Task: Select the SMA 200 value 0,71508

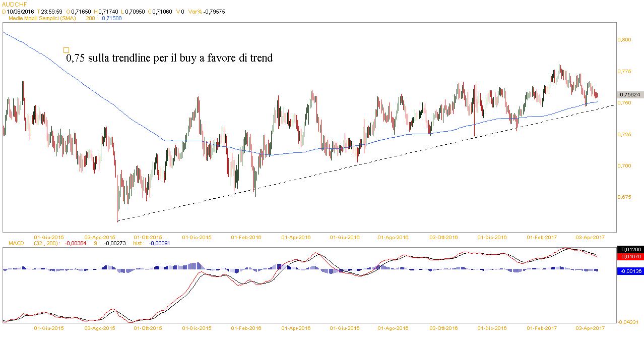Action: point(112,18)
